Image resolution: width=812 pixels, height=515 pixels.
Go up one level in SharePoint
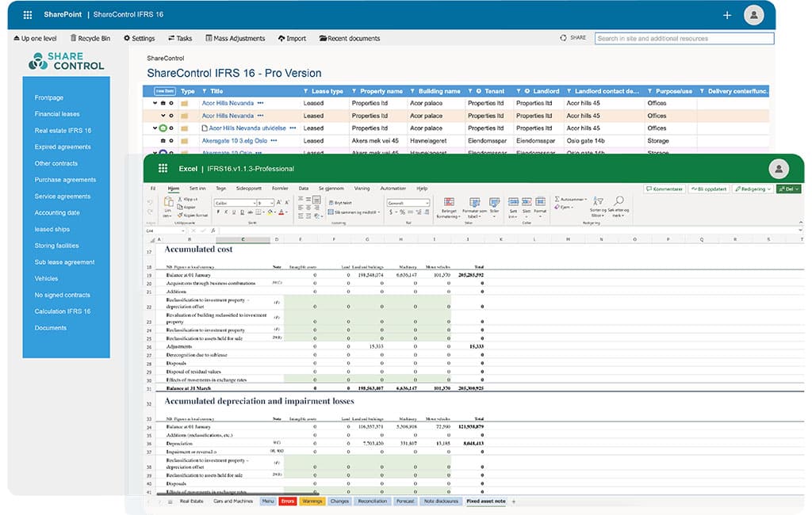[35, 38]
